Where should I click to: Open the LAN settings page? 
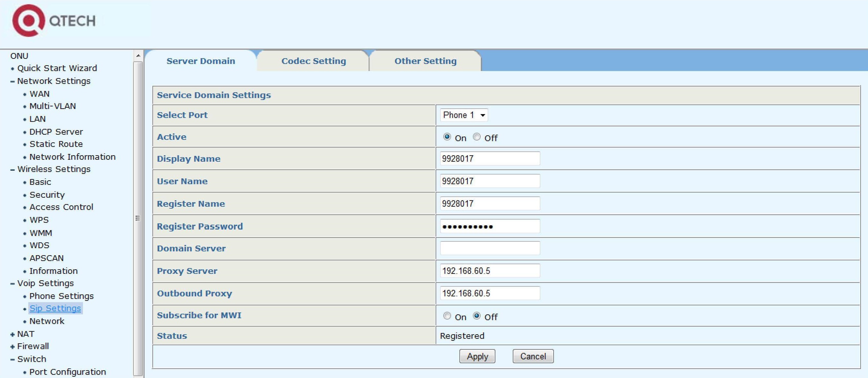pos(37,119)
